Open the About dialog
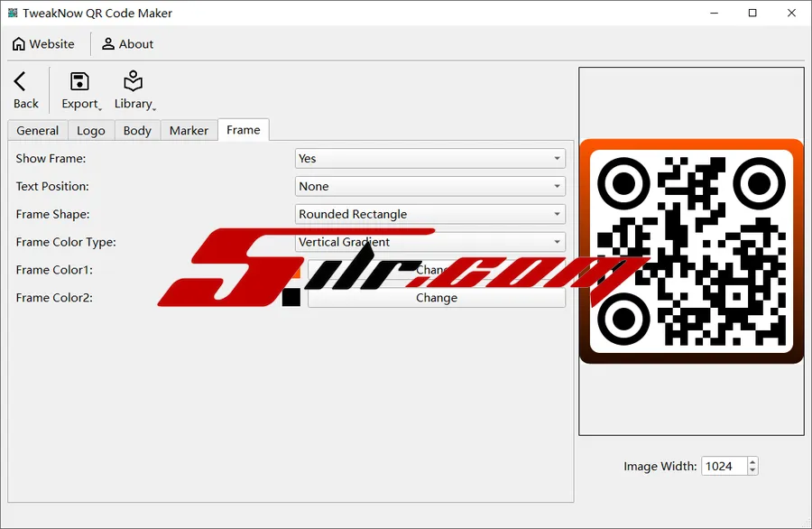 pos(127,44)
